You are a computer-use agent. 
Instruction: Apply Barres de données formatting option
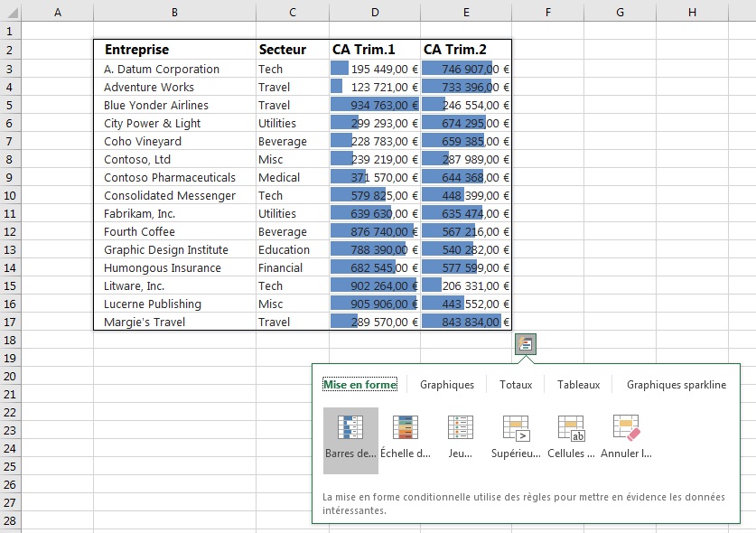[x=350, y=440]
